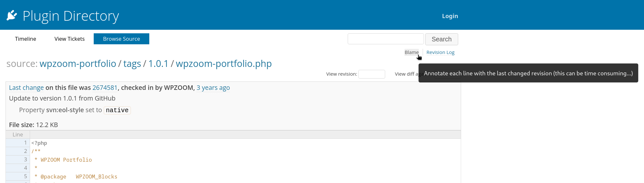
Task: Navigate to the 1.0.1 breadcrumb folder
Action: (158, 64)
